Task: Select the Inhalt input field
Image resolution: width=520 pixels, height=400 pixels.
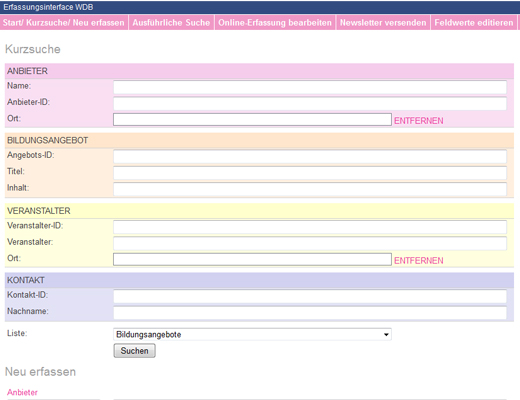Action: click(x=310, y=189)
